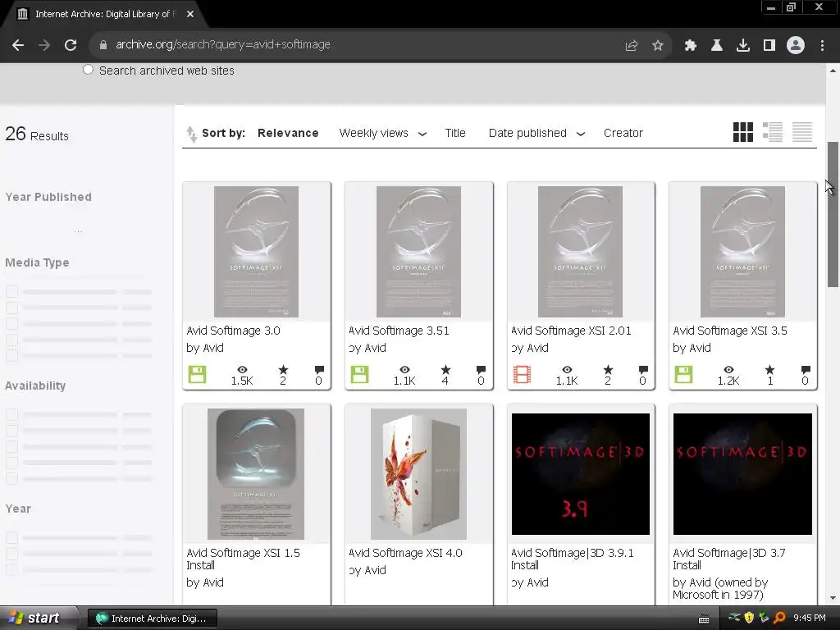Click Internet Archive taskbar button
840x630 pixels.
(152, 619)
